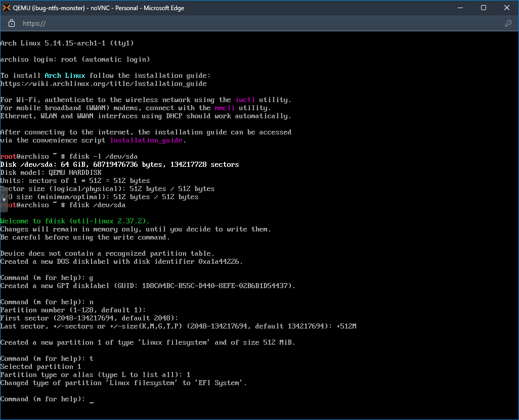The image size is (519, 420).
Task: Click 'Be careful before using the write command.'
Action: (85, 237)
